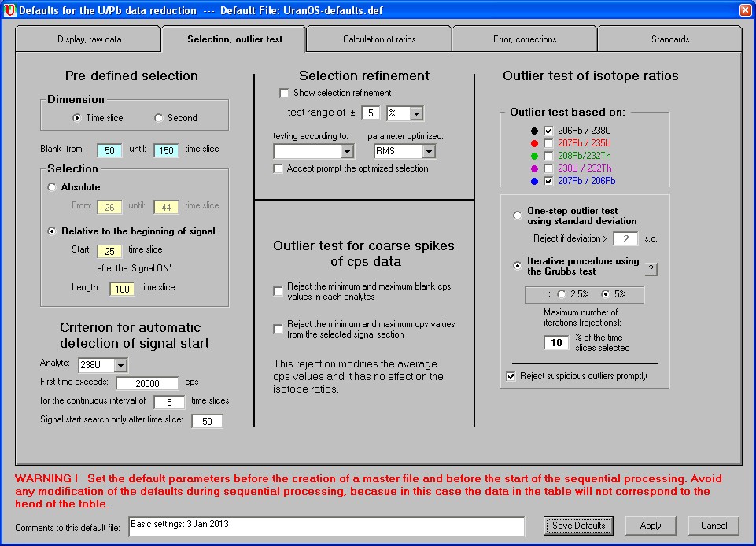This screenshot has height=546, width=756.
Task: Open the parameter optimized RMS dropdown
Action: pyautogui.click(x=429, y=152)
